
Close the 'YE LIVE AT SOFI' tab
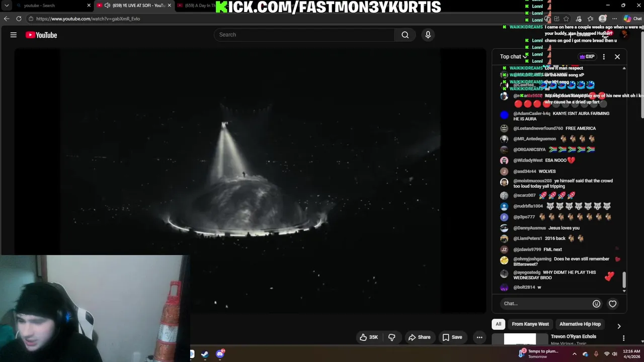click(169, 6)
